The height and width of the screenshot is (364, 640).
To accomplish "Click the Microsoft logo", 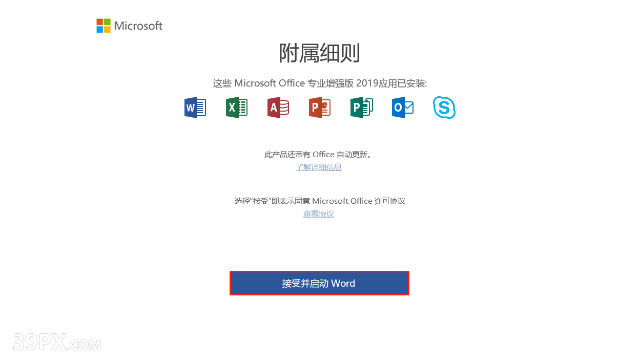I will pyautogui.click(x=130, y=26).
